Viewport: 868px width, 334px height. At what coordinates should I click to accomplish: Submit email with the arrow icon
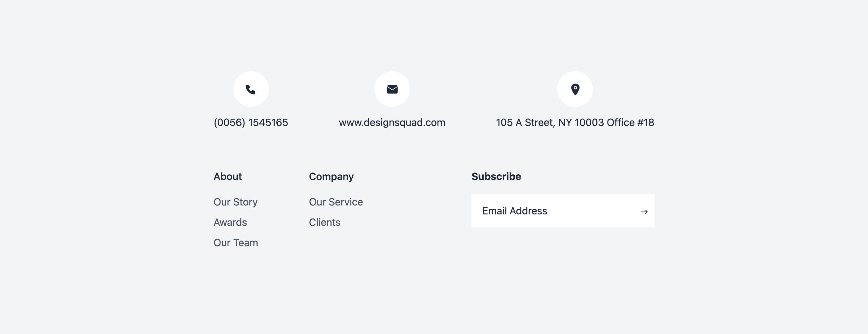click(x=644, y=212)
